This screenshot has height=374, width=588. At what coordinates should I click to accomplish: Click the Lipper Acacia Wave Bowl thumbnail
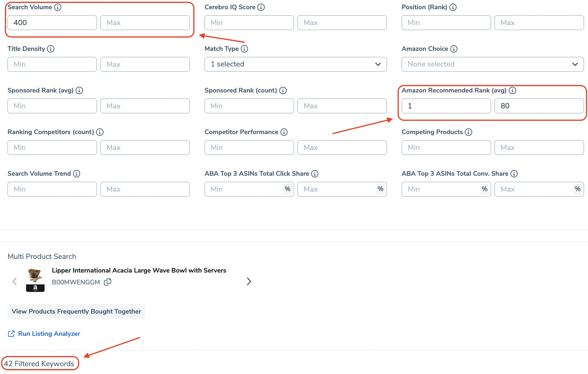(x=35, y=279)
